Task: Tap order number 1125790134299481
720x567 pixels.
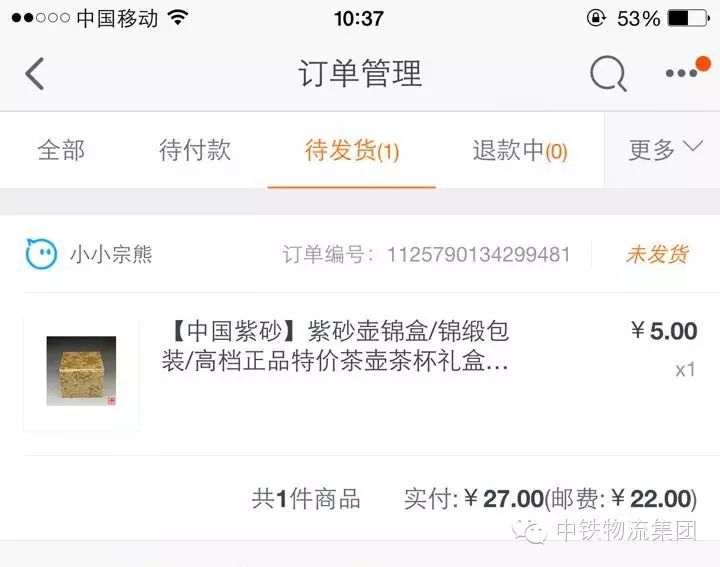Action: (x=478, y=254)
